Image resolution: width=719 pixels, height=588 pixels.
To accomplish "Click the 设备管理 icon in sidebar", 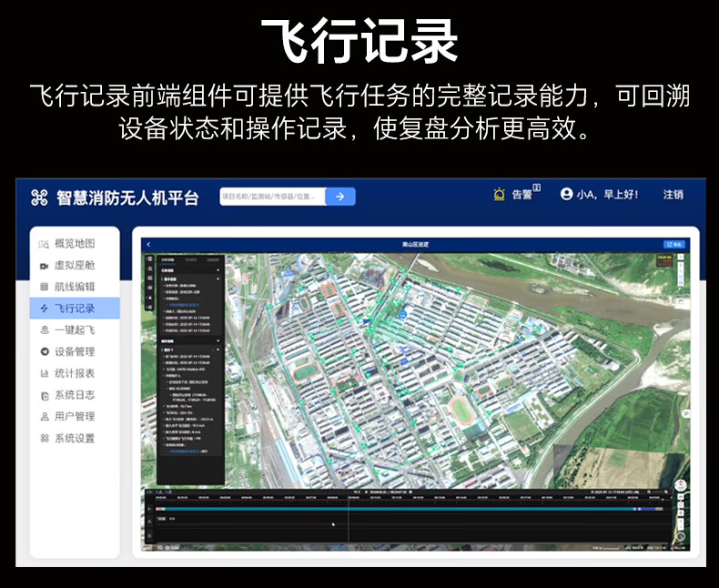I will pyautogui.click(x=44, y=351).
